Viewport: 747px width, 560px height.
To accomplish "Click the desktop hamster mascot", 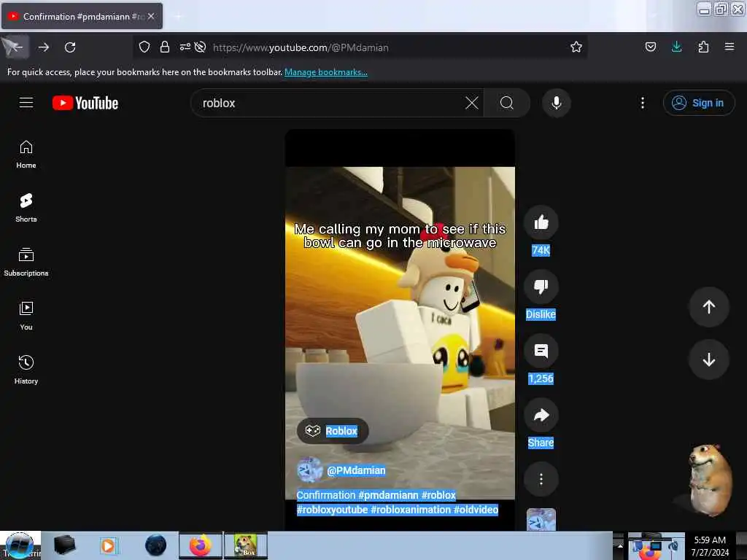I will click(711, 479).
